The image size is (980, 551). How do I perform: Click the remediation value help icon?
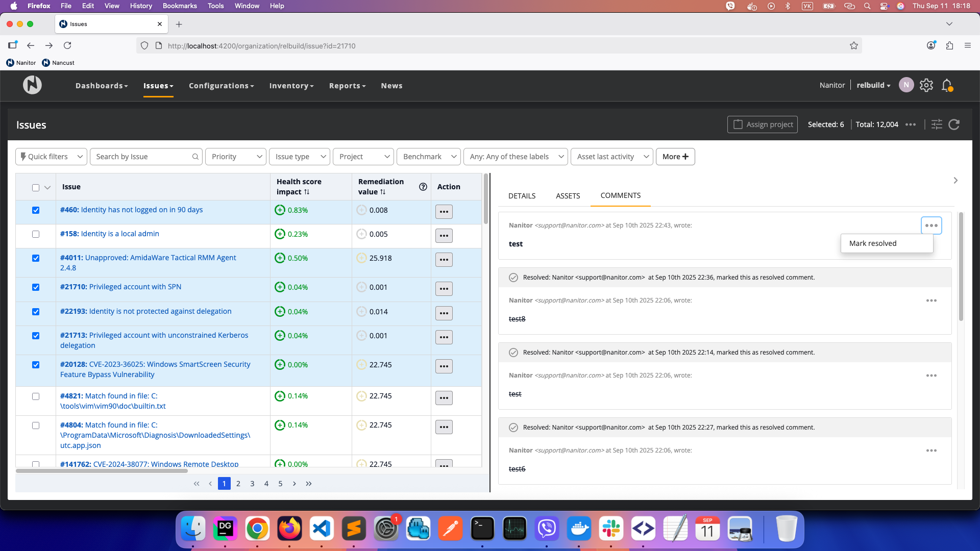pos(423,187)
